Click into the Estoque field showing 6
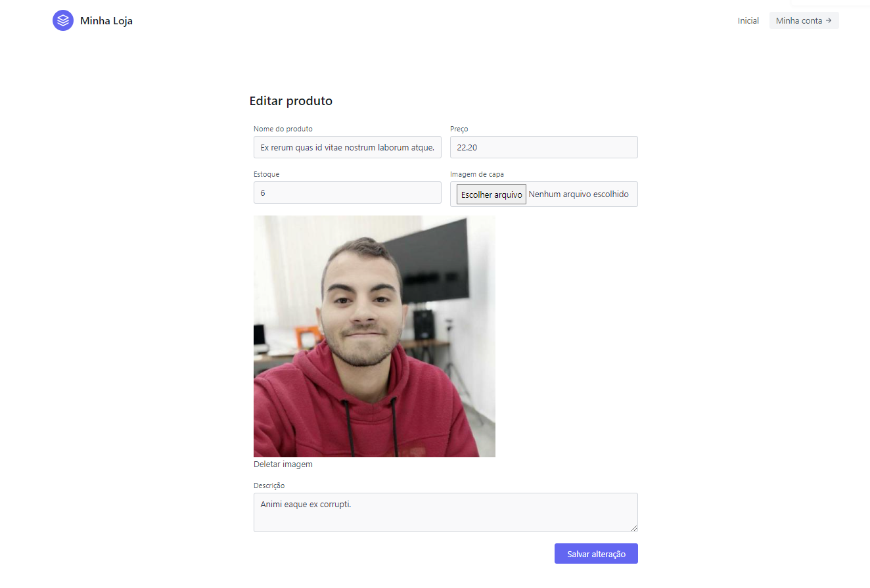The width and height of the screenshot is (870, 588). [348, 192]
